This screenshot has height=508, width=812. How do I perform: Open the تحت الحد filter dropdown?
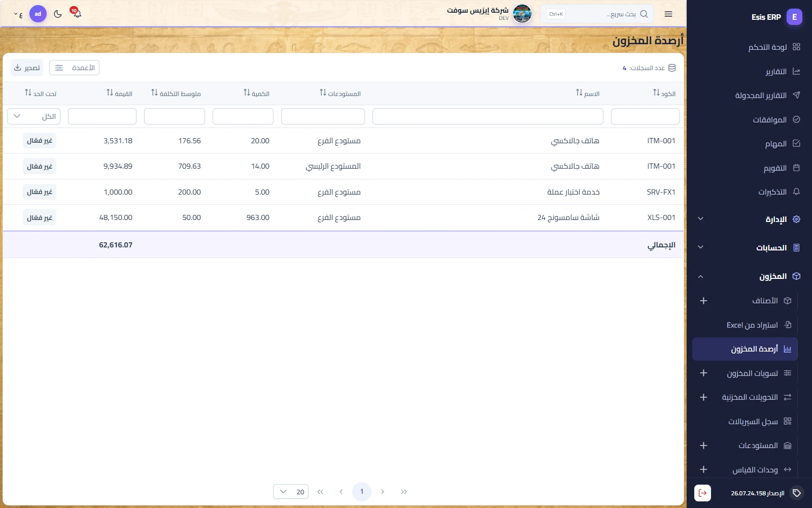click(x=33, y=116)
